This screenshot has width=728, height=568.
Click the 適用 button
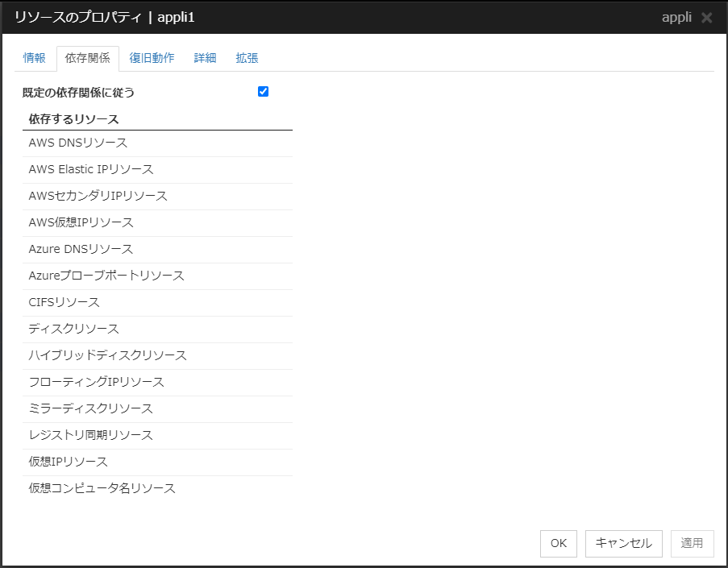[692, 543]
